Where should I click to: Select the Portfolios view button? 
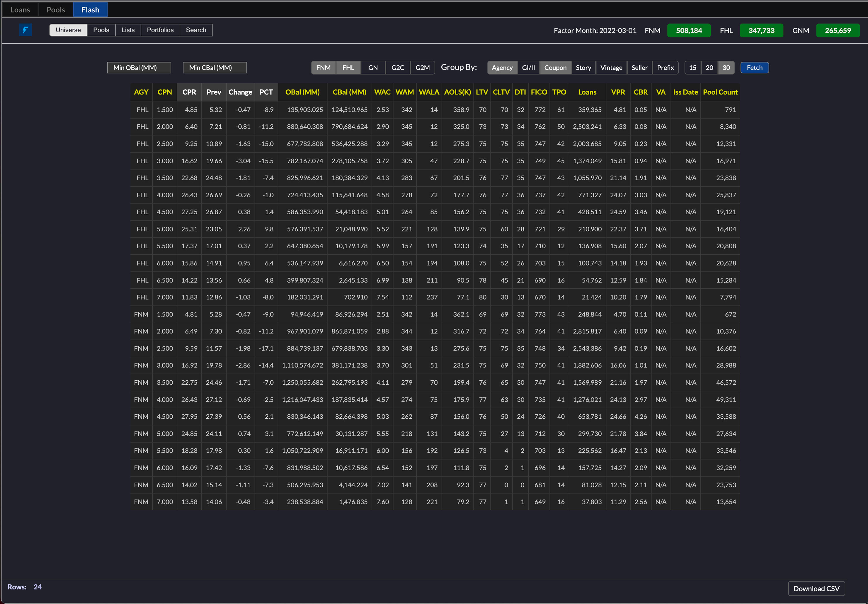(x=160, y=30)
